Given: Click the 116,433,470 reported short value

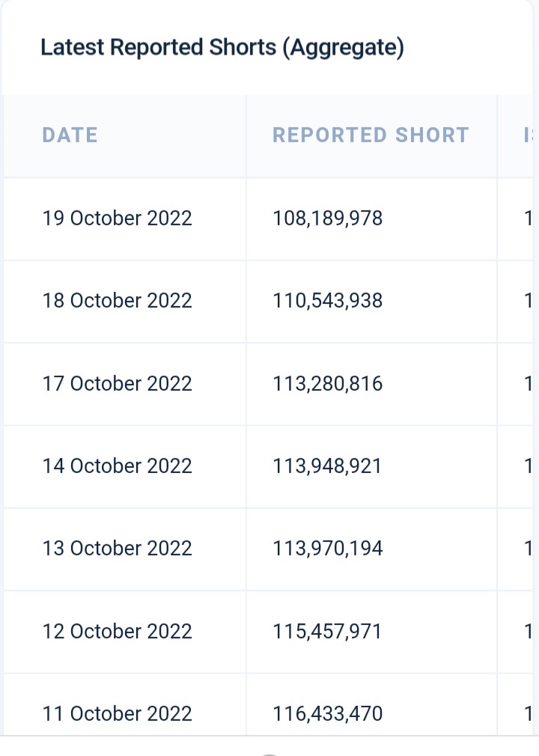Looking at the screenshot, I should tap(327, 713).
